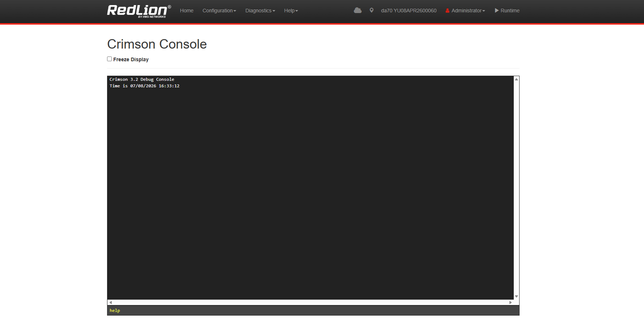Focus the console command input field
Image resolution: width=644 pixels, height=321 pixels.
click(313, 310)
